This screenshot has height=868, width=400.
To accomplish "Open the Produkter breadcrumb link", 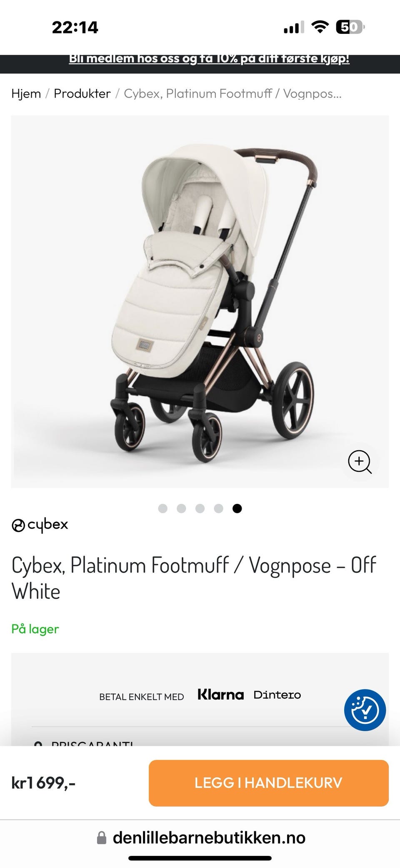I will [x=82, y=93].
